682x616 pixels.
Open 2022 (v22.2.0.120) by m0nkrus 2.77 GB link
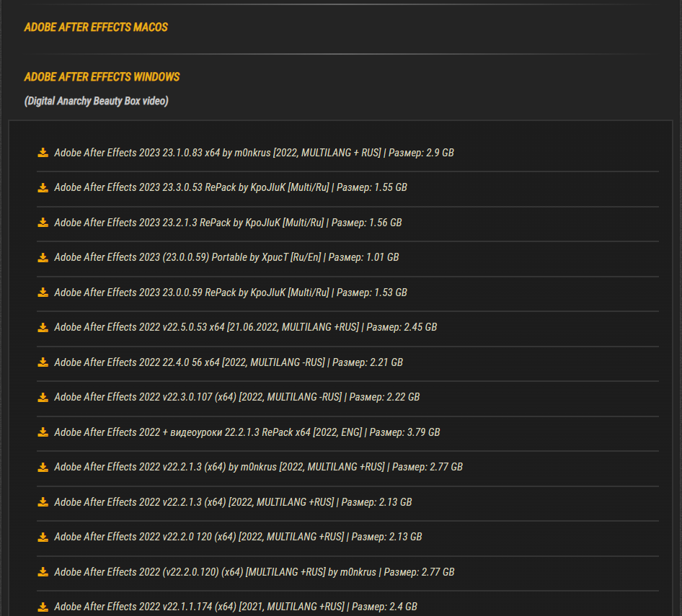click(254, 572)
